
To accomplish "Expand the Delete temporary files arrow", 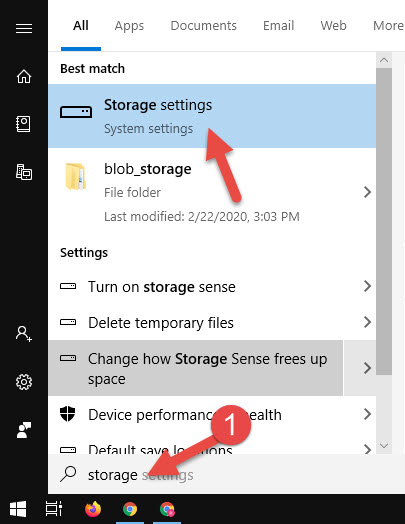I will click(367, 322).
